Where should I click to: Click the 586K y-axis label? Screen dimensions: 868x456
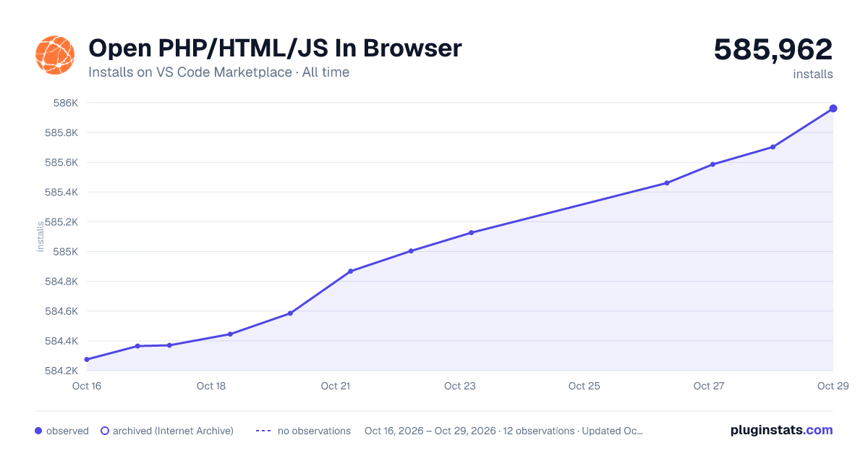pyautogui.click(x=66, y=103)
